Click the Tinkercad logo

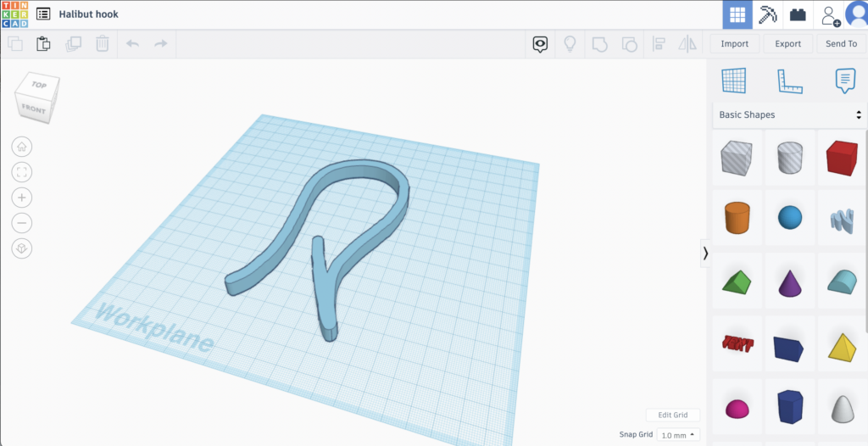(14, 14)
